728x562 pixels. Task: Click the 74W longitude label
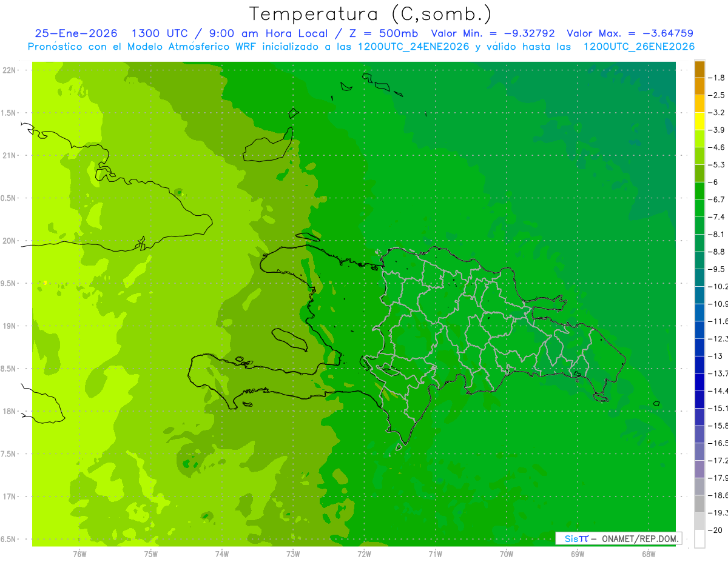(222, 554)
